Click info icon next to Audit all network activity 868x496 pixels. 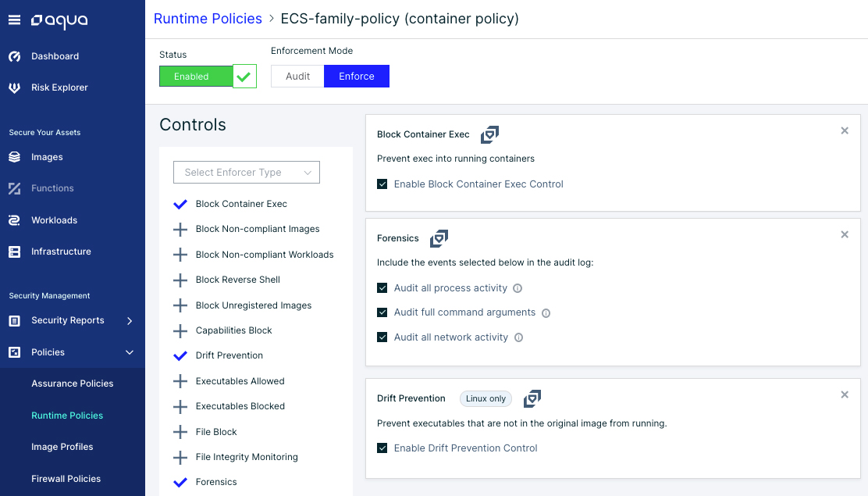coord(519,337)
